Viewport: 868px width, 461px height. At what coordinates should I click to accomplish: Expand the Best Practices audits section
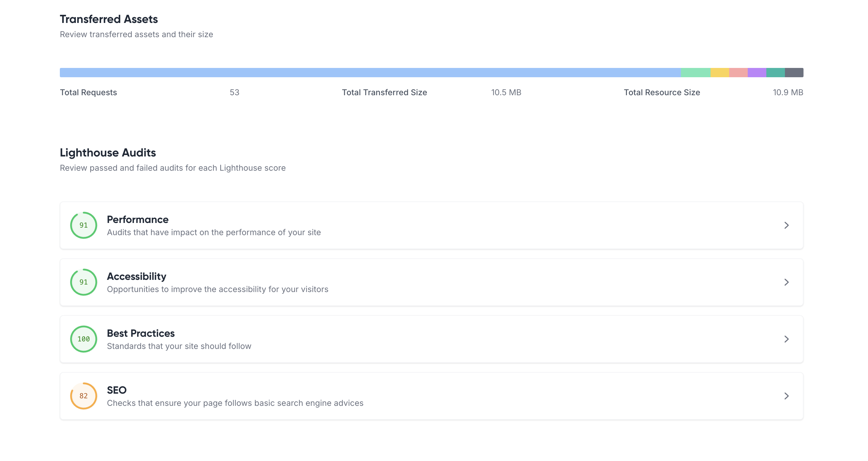coord(787,339)
